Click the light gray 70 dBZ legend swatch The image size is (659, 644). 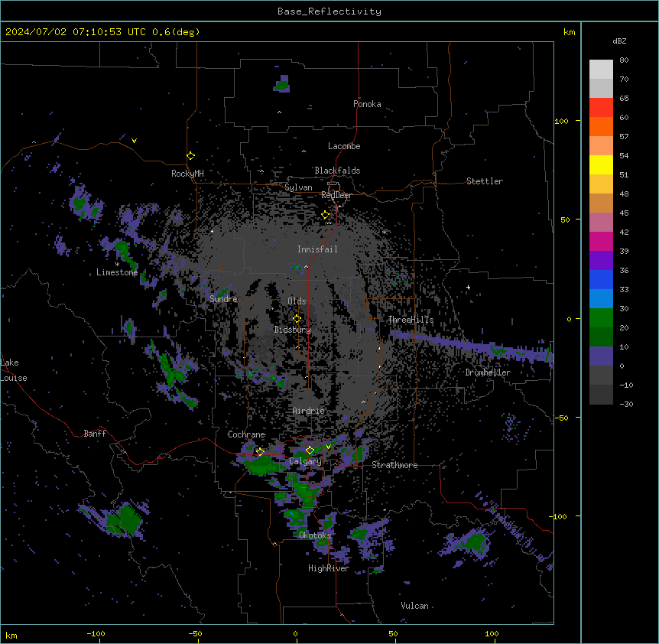[601, 70]
